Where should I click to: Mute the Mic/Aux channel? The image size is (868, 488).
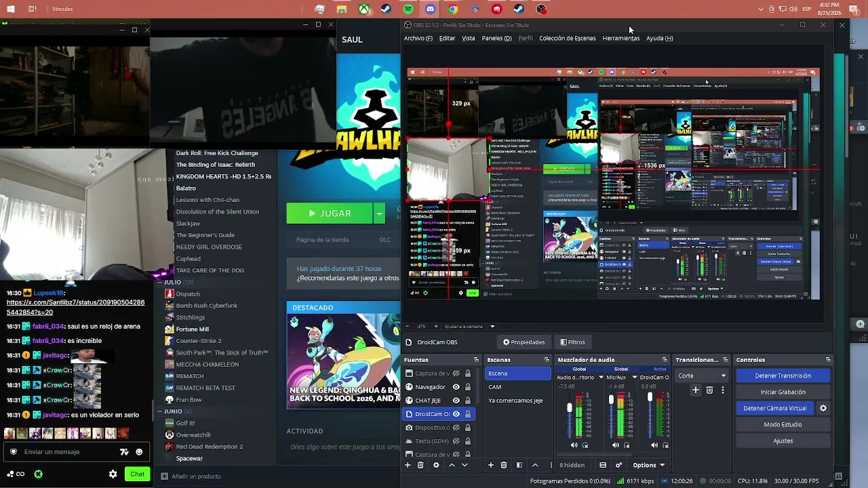(616, 445)
